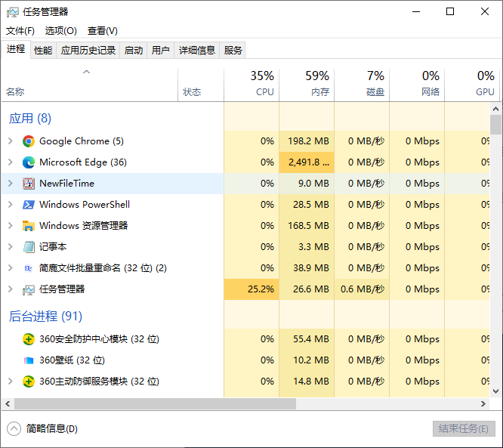503x448 pixels.
Task: Sort processes by 内存 column
Action: [x=307, y=85]
